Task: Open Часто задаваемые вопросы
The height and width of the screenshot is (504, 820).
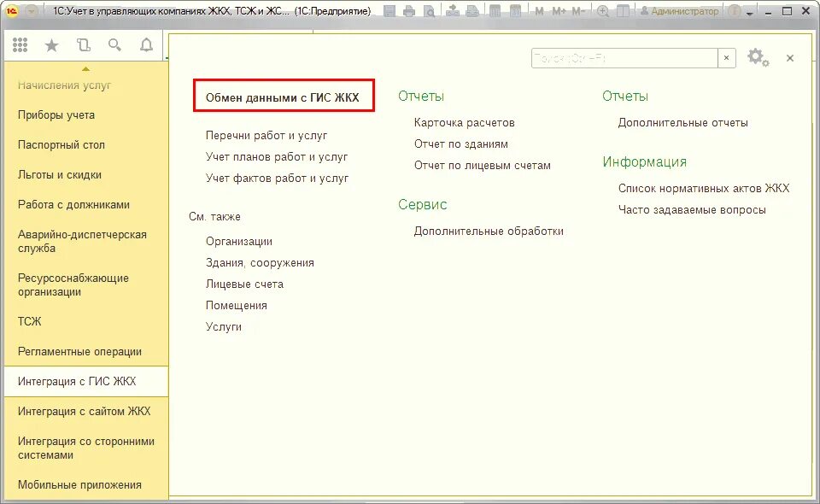Action: (x=692, y=209)
